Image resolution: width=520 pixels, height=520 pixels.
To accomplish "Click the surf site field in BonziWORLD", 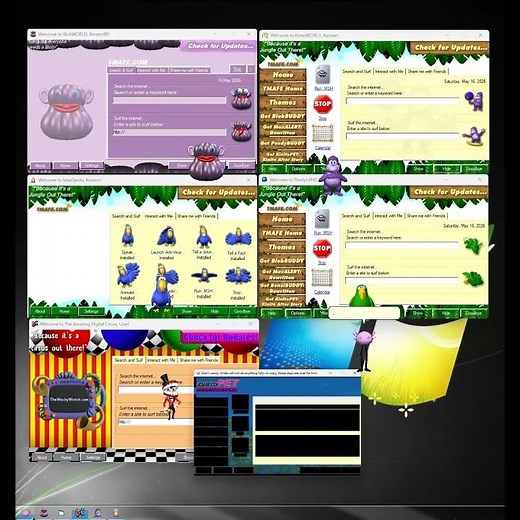I will 402,136.
